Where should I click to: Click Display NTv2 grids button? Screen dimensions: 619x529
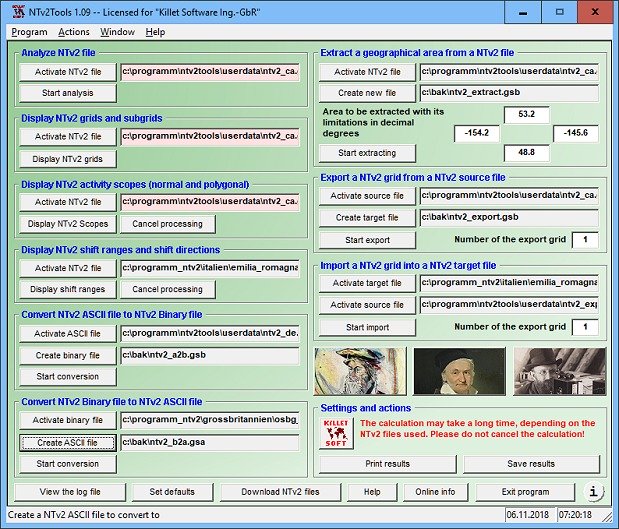coord(68,159)
